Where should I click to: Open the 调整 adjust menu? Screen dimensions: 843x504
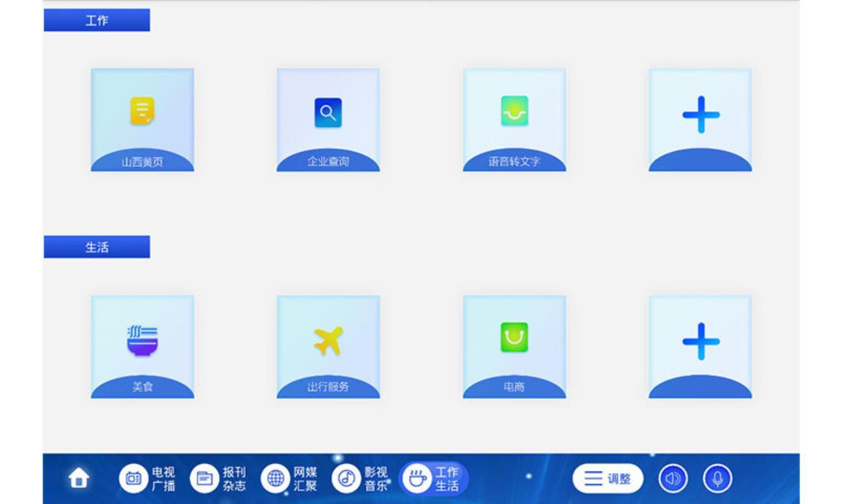click(607, 479)
